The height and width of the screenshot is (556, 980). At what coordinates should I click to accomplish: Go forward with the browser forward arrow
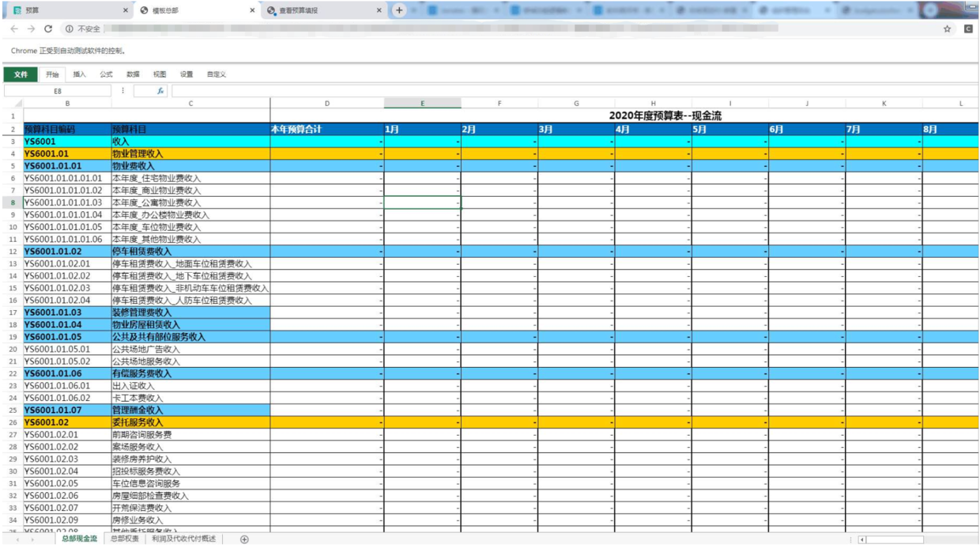pyautogui.click(x=31, y=28)
